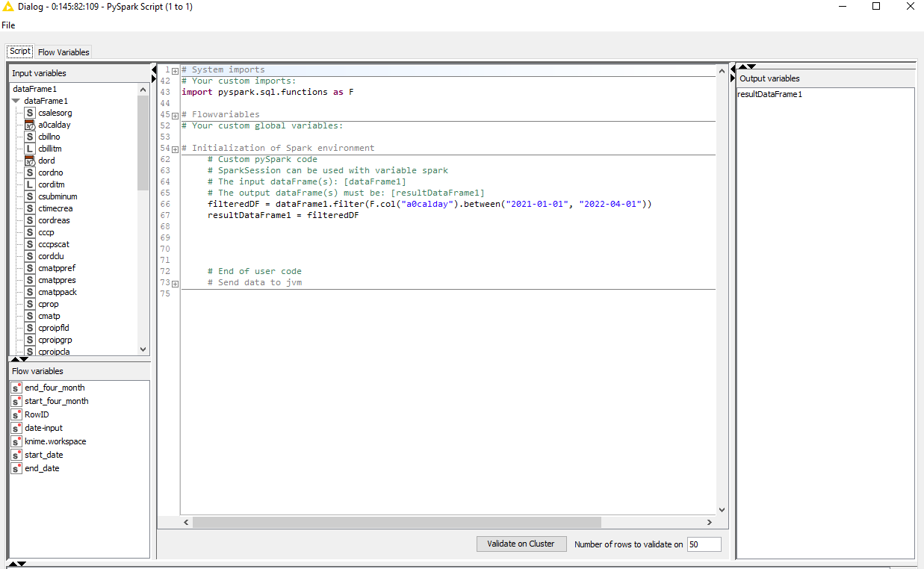Expand the System imports code fold
The width and height of the screenshot is (924, 569).
(x=175, y=70)
